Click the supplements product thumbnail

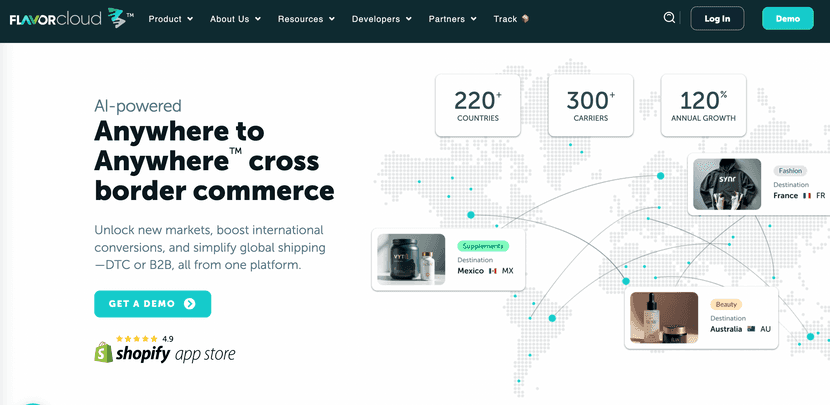coord(411,259)
